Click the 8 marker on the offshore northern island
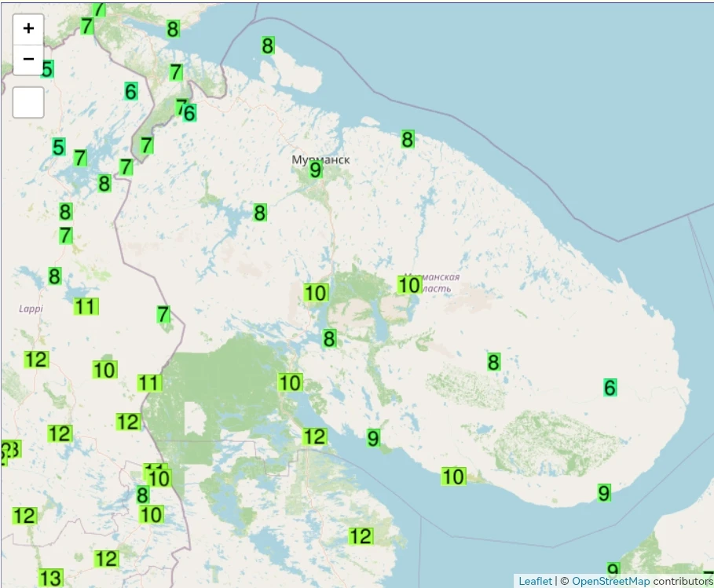Image resolution: width=714 pixels, height=588 pixels. tap(268, 46)
